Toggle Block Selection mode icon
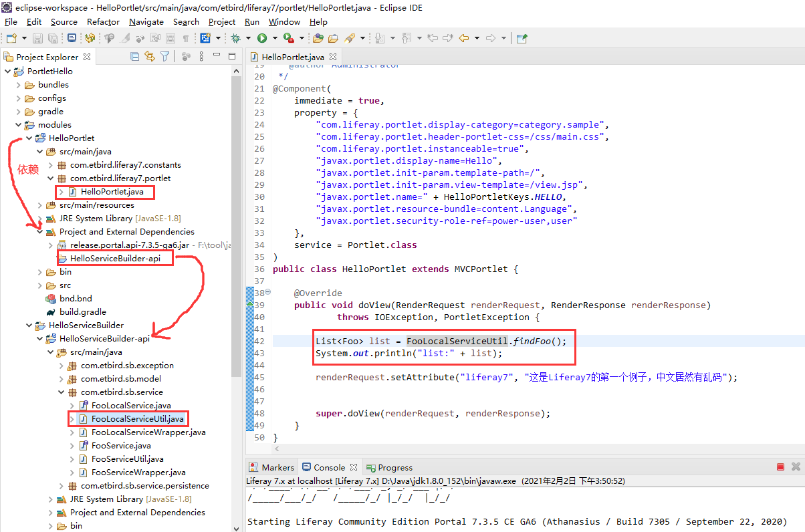 point(170,38)
